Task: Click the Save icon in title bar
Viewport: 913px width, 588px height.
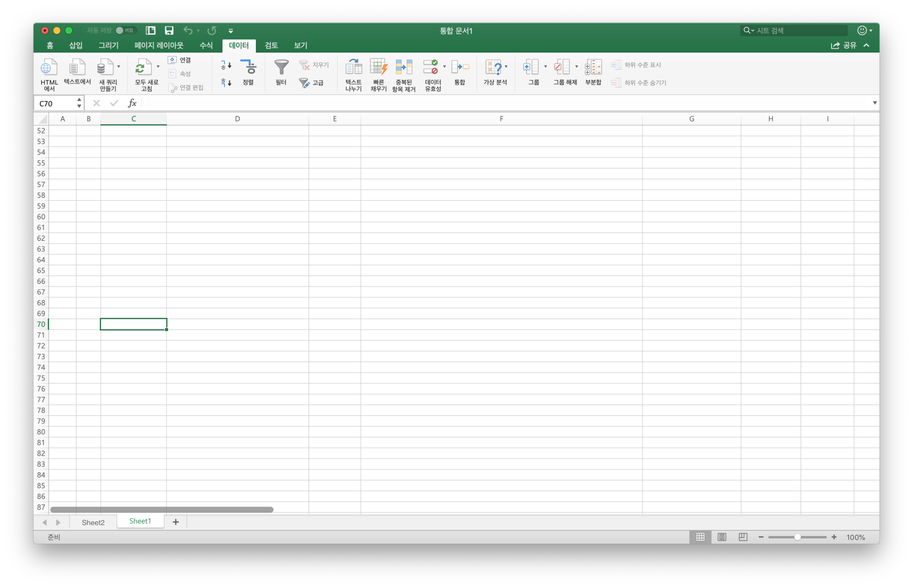Action: [x=169, y=30]
